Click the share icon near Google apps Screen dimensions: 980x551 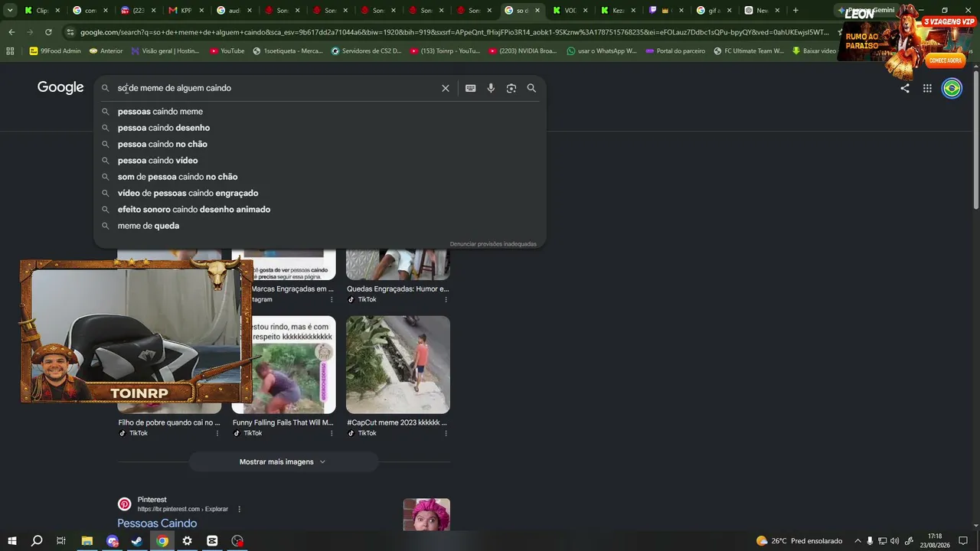click(905, 88)
